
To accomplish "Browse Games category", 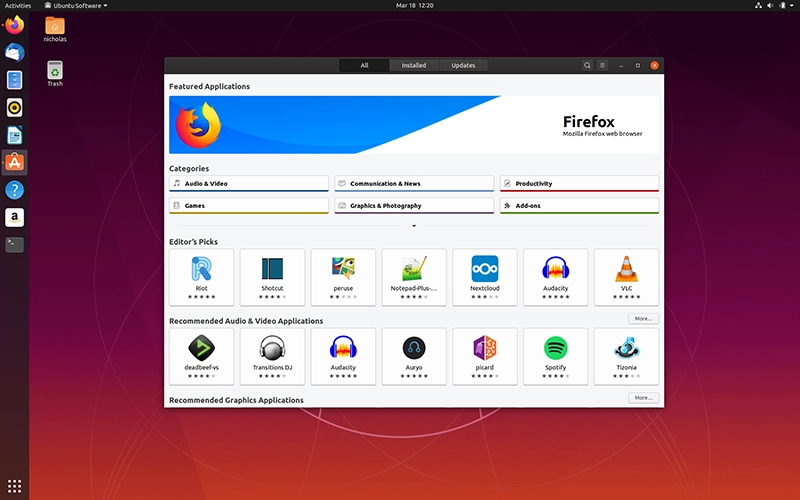I will (x=249, y=206).
